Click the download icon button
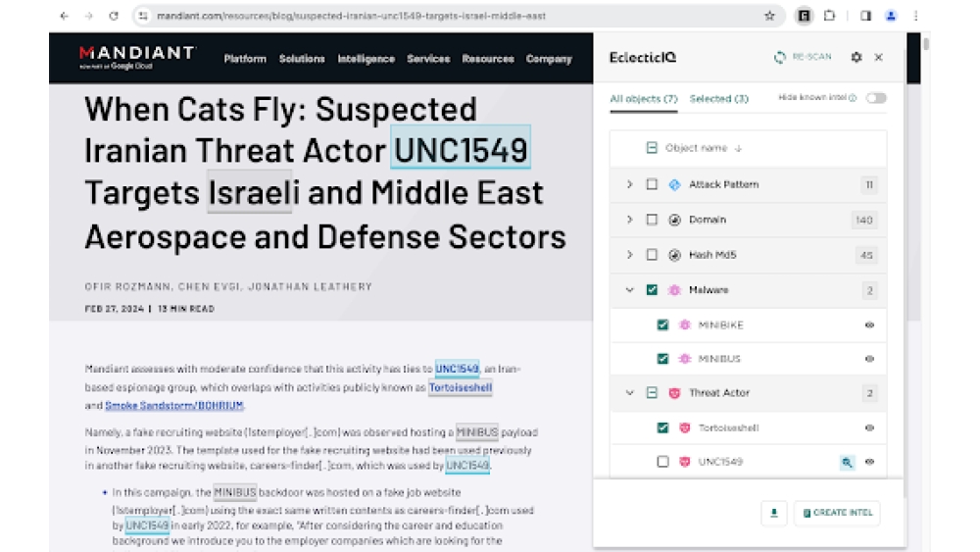This screenshot has height=552, width=980. pos(774,513)
